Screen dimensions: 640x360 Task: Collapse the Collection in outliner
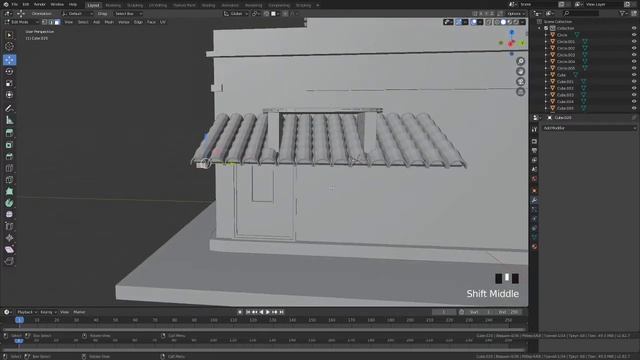coord(540,28)
